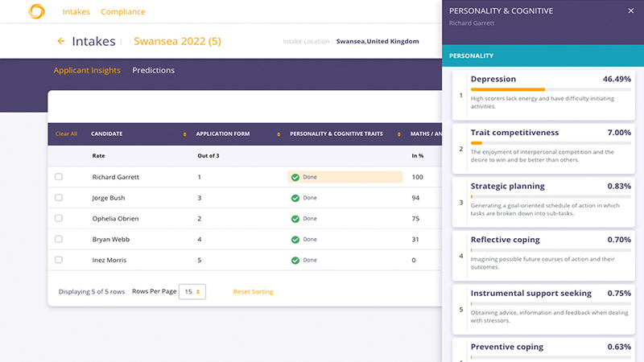Open the Instrumental support seeking trait card
This screenshot has width=644, height=362.
pyautogui.click(x=543, y=310)
